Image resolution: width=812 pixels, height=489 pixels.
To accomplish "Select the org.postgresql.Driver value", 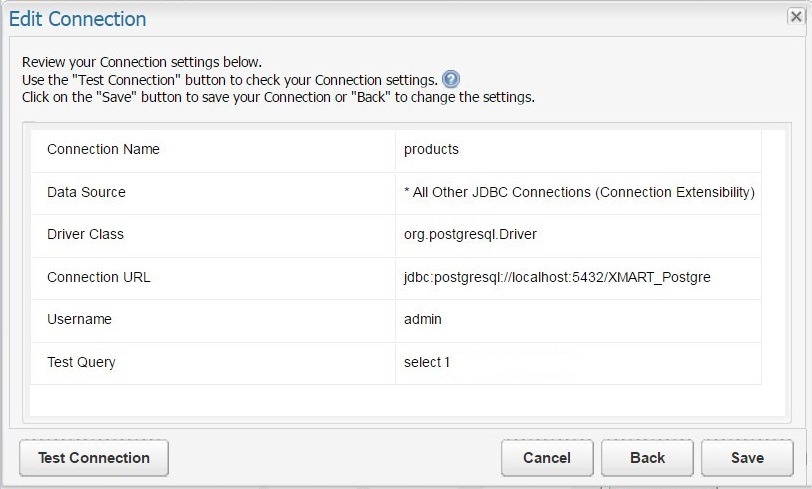I will [x=470, y=234].
